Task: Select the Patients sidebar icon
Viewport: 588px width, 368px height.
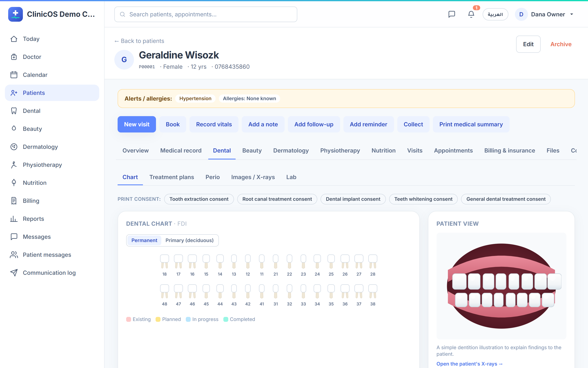Action: click(14, 93)
